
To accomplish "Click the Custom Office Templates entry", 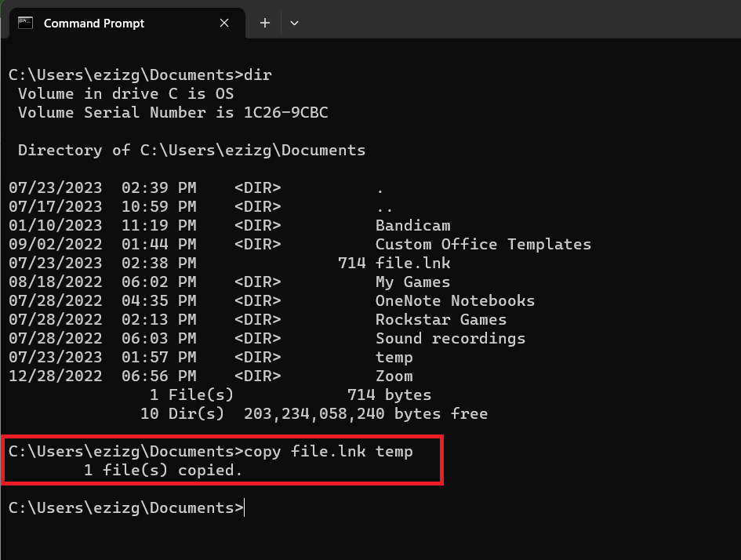I will pos(483,245).
